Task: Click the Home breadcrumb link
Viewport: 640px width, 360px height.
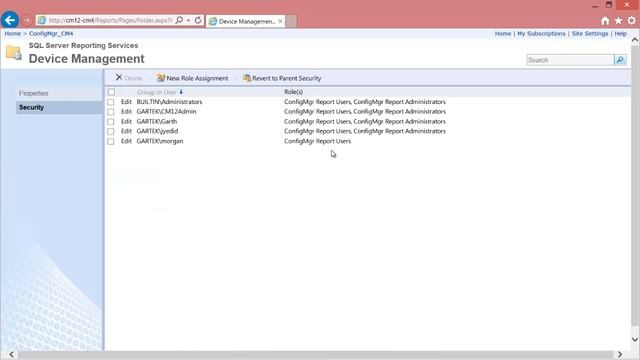Action: 13,33
